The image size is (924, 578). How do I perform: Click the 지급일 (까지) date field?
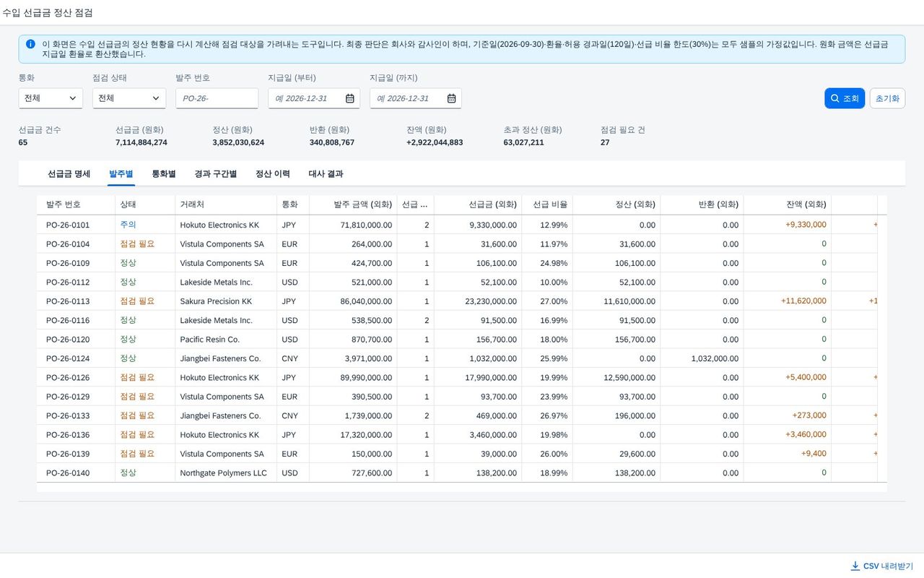[x=416, y=98]
